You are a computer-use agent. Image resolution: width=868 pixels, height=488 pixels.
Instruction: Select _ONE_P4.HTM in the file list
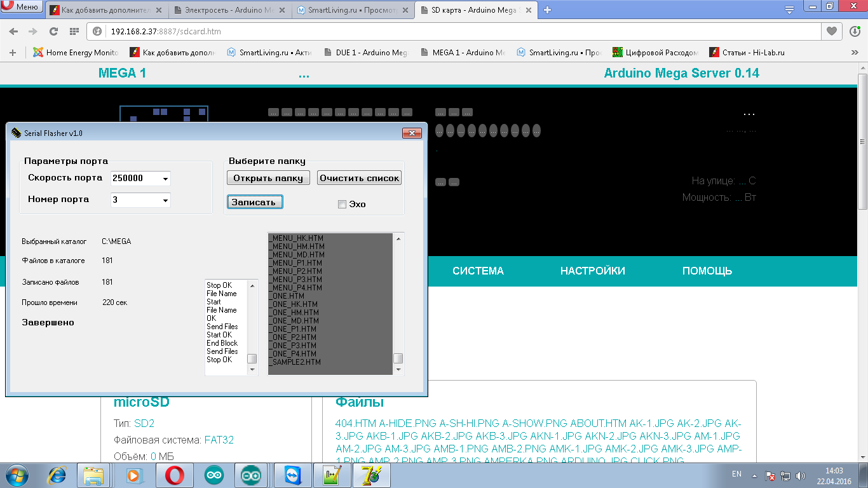(292, 354)
